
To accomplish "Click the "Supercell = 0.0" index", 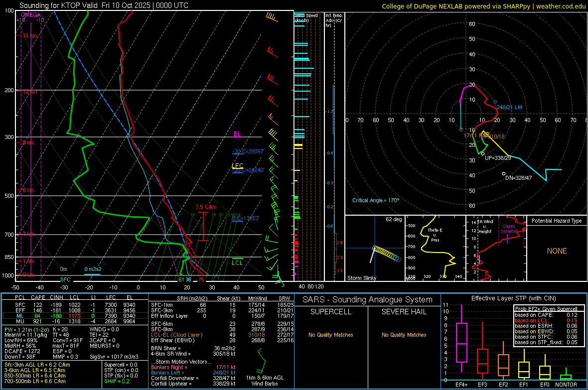I will pyautogui.click(x=121, y=365).
